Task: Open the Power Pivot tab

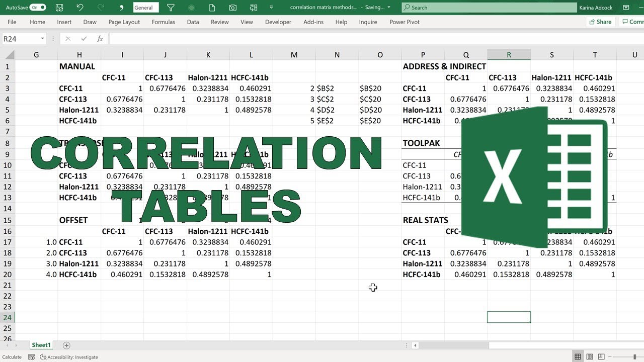Action: coord(405,22)
